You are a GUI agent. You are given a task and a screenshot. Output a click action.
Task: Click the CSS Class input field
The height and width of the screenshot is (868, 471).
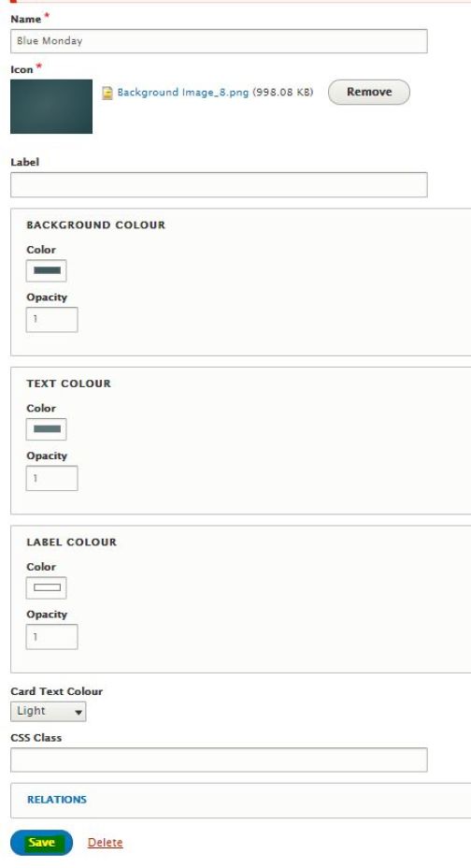coord(219,759)
